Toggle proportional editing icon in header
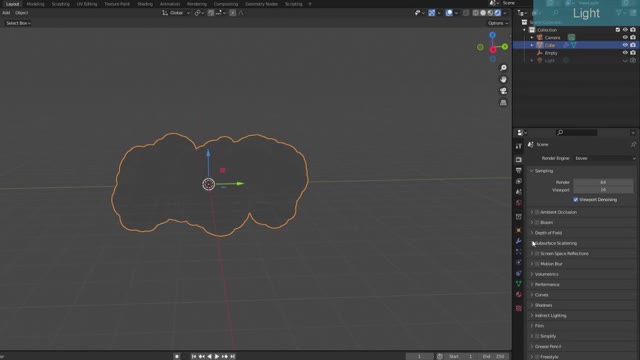Screen dimensions: 640x360 [x=233, y=13]
